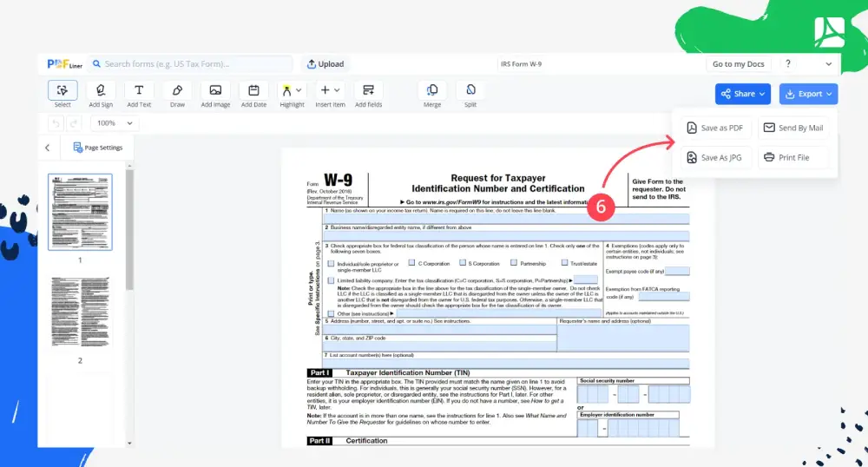Image resolution: width=868 pixels, height=467 pixels.
Task: Use the Highlight tool
Action: pos(286,90)
